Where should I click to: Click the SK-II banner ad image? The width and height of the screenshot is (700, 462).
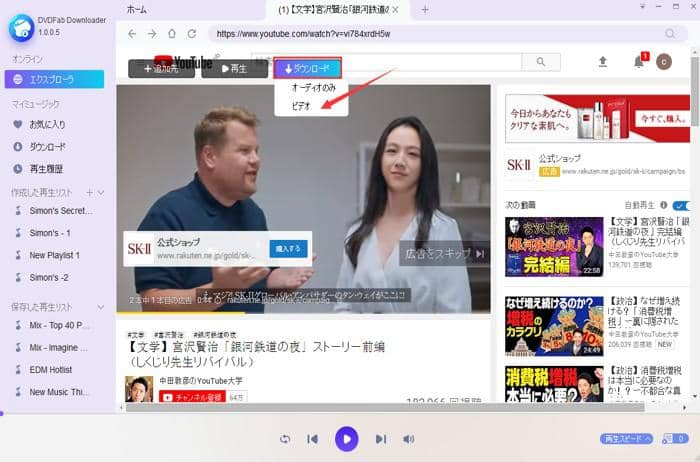(597, 118)
